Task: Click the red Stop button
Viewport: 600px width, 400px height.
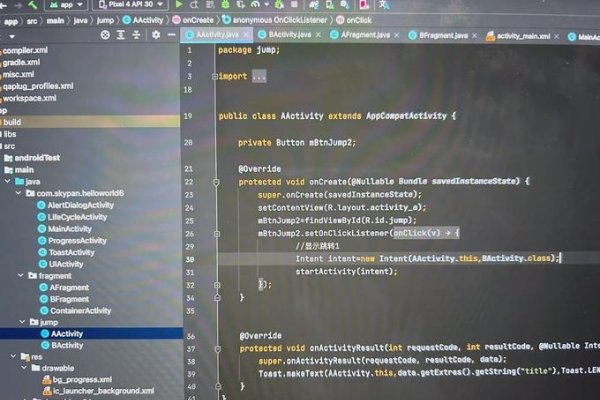Action: pos(294,4)
